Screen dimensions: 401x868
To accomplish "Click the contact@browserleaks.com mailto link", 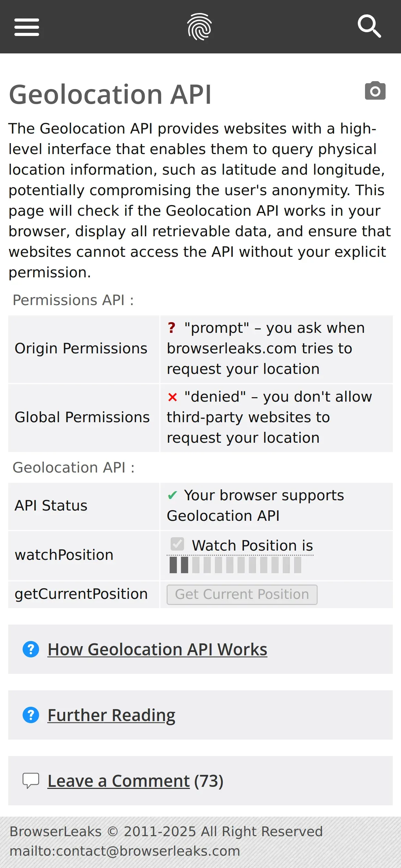I will 125,851.
